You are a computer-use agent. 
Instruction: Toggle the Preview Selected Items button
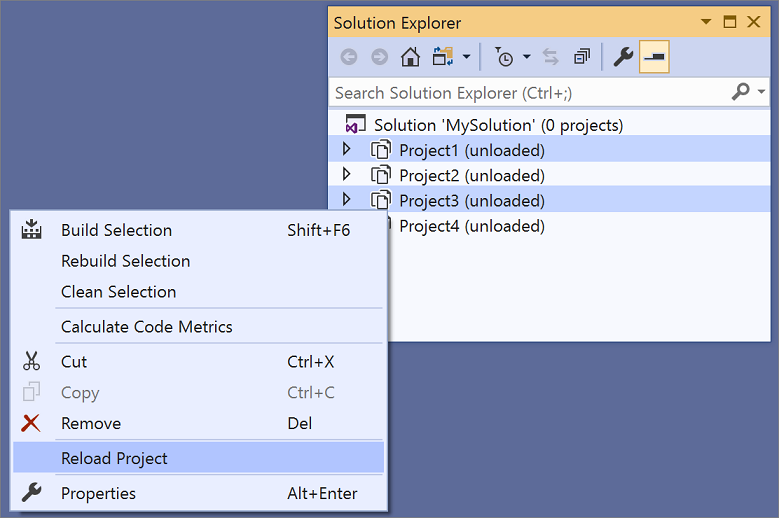(654, 57)
